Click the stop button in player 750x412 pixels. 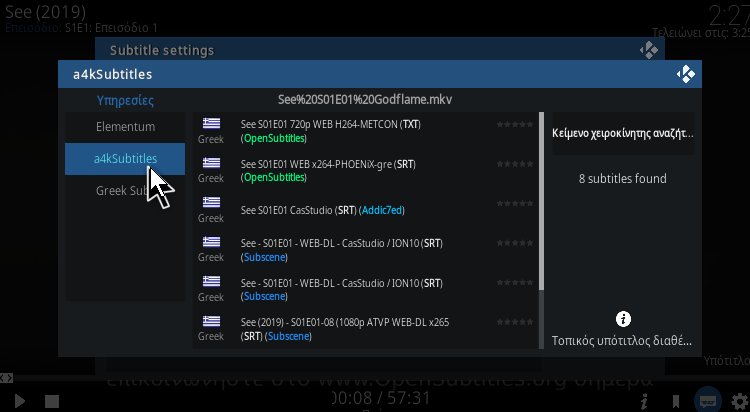click(x=52, y=401)
